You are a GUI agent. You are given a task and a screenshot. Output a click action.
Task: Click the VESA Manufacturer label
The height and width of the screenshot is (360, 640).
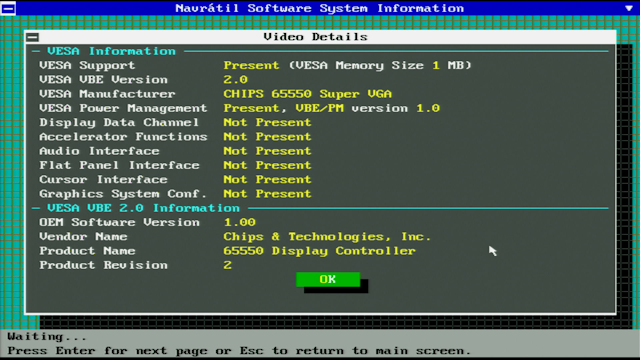point(107,94)
